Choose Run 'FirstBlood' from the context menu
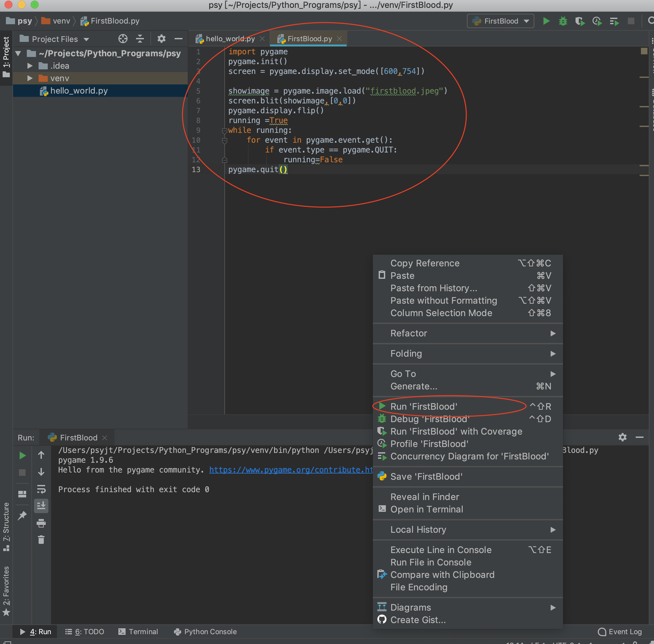The height and width of the screenshot is (644, 654). click(424, 406)
